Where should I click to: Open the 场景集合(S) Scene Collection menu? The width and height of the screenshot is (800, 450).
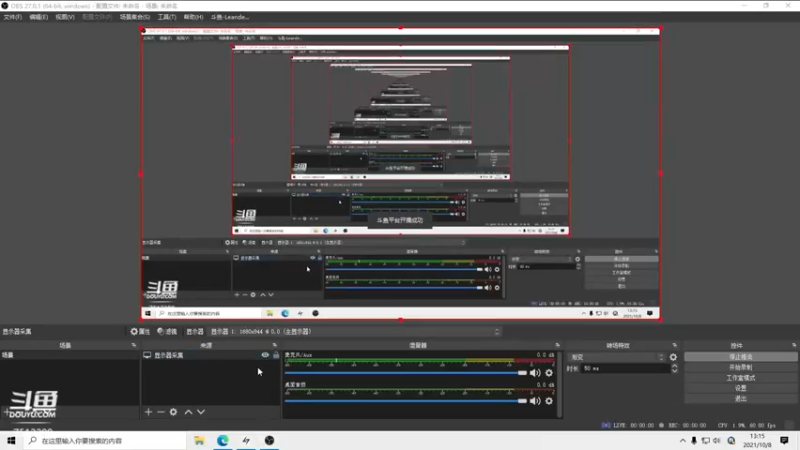[135, 17]
